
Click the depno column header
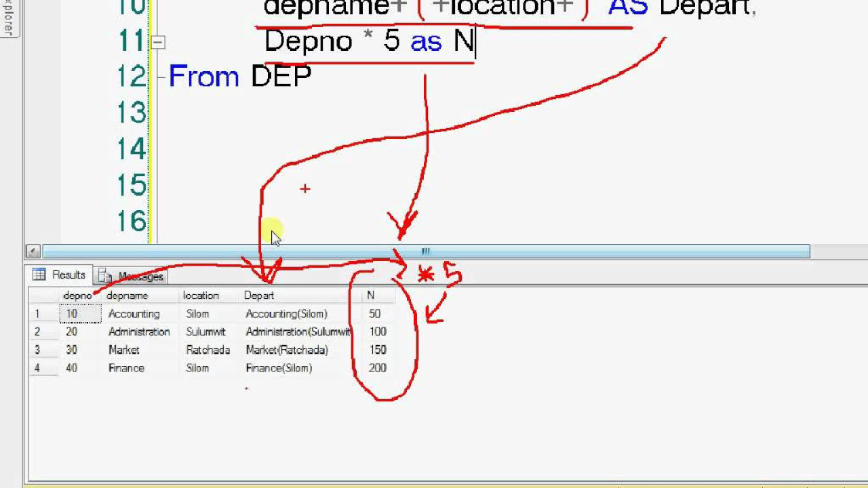pyautogui.click(x=77, y=296)
